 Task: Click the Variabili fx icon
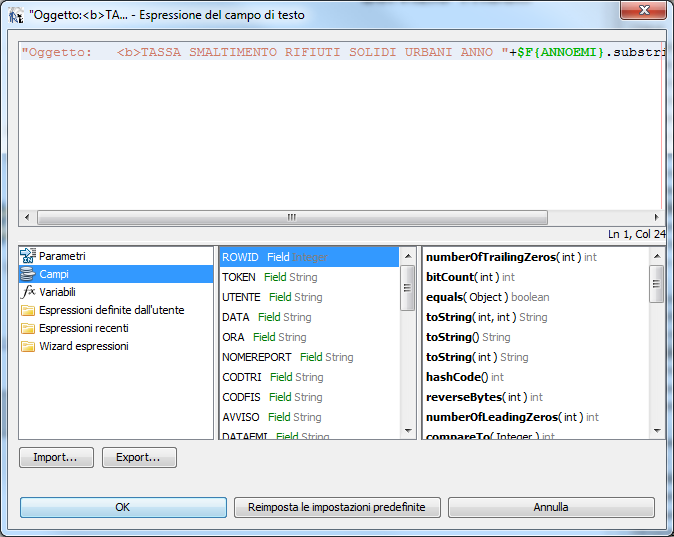[x=28, y=293]
